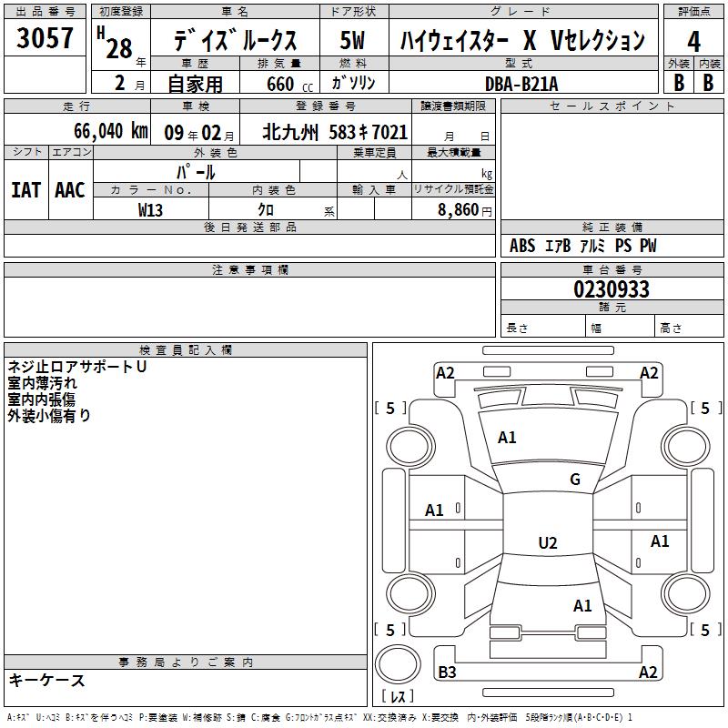Click the registration year H28
The height and width of the screenshot is (728, 728).
(116, 44)
